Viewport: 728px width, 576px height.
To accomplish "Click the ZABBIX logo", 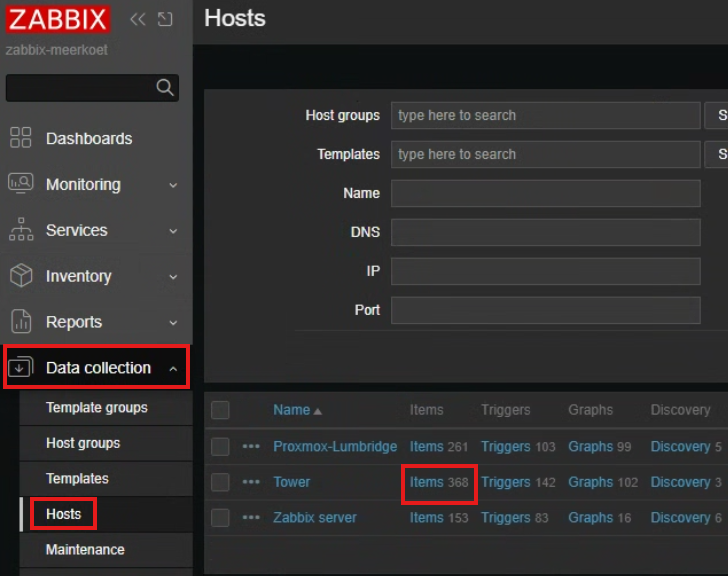I will click(x=58, y=19).
